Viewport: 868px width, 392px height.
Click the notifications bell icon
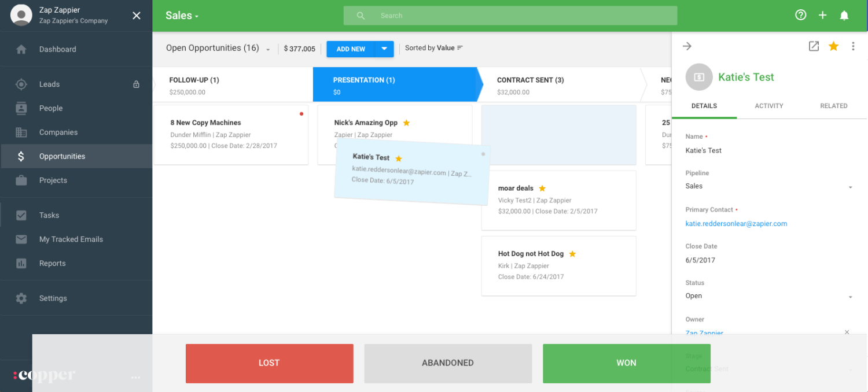pos(844,15)
